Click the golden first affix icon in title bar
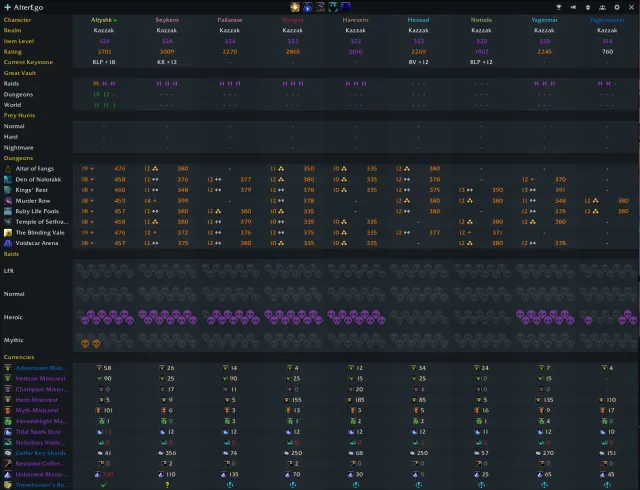 point(295,7)
